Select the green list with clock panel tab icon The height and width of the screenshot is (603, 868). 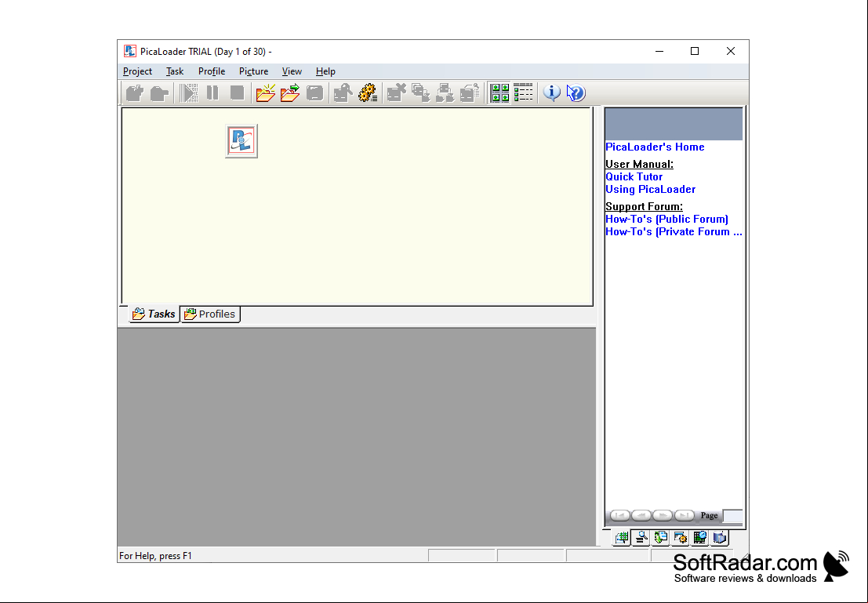coord(700,538)
